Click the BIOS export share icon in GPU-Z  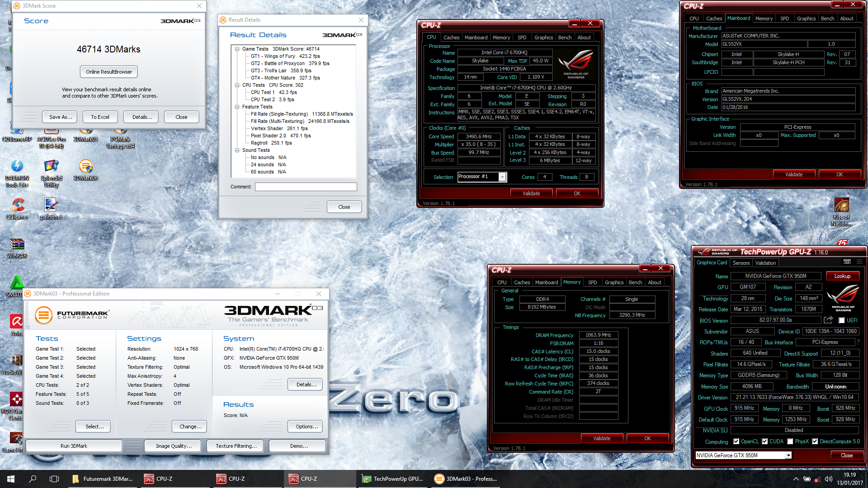[x=828, y=320]
